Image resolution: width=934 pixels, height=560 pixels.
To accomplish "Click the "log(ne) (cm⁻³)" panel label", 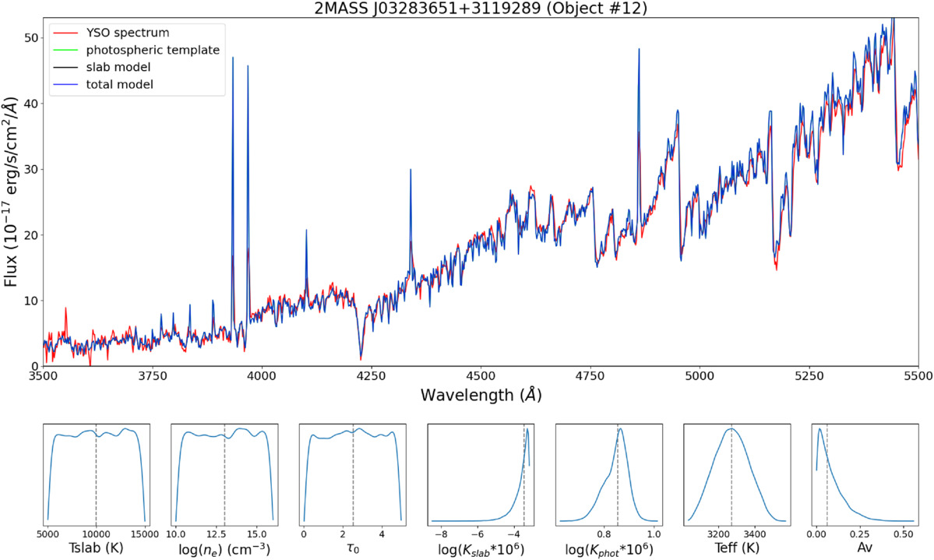I will [x=224, y=548].
